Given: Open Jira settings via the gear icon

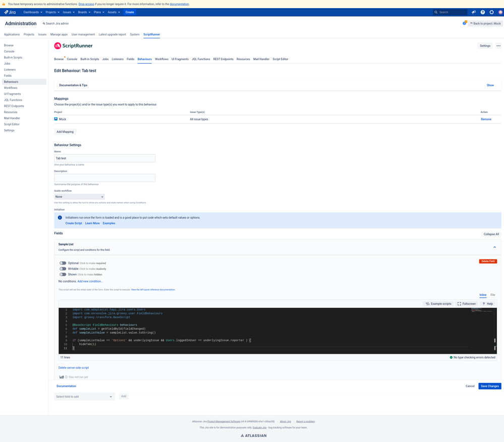Looking at the screenshot, I should (x=491, y=12).
